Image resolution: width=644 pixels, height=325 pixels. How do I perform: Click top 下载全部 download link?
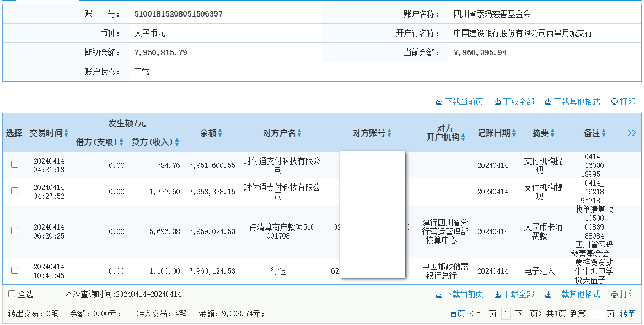click(x=514, y=101)
